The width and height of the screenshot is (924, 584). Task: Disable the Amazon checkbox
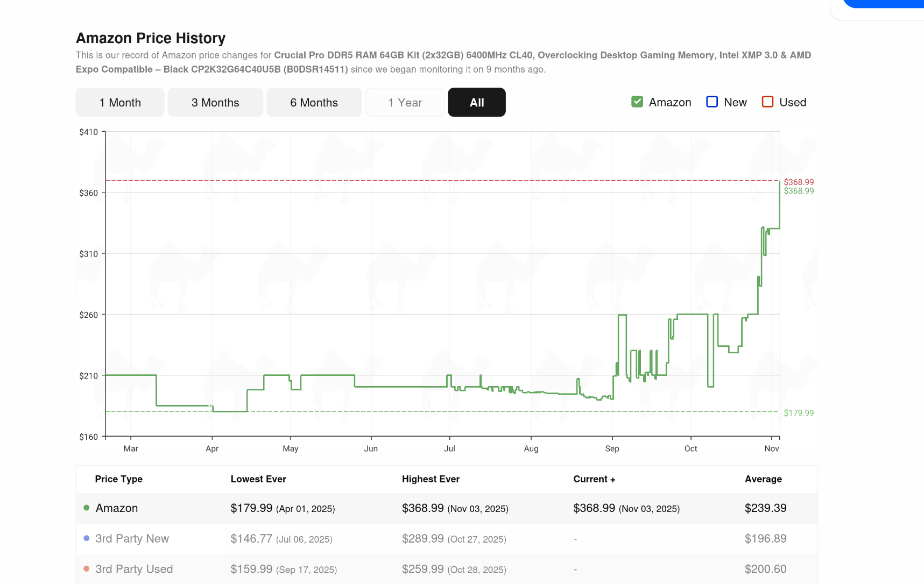[637, 101]
